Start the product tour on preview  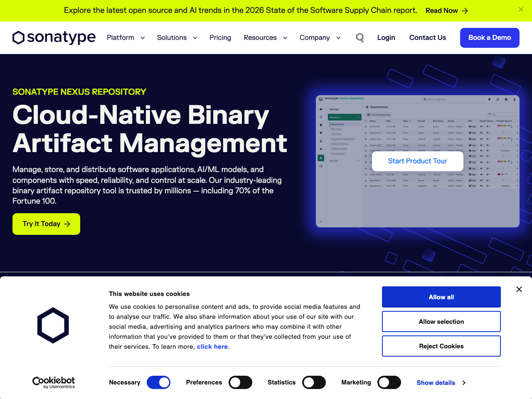click(417, 161)
